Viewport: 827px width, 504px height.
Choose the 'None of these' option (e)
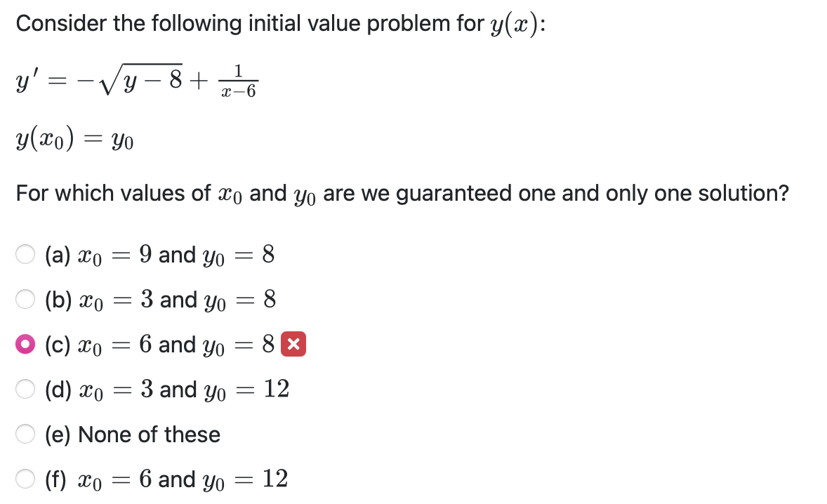coord(25,435)
